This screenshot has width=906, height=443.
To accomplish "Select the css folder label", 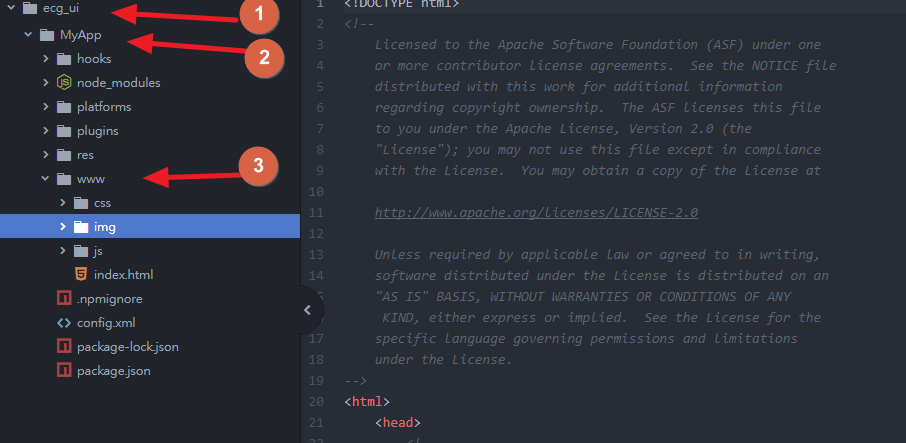I will click(102, 203).
